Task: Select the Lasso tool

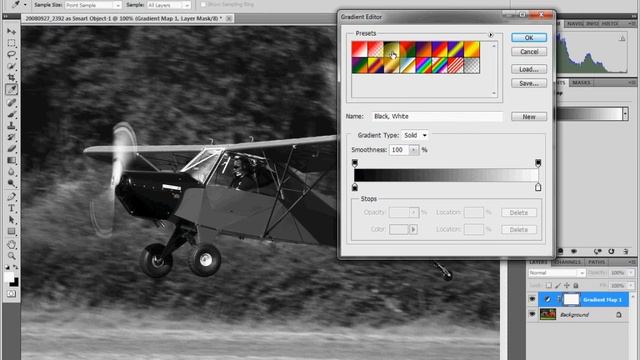Action: (x=11, y=54)
